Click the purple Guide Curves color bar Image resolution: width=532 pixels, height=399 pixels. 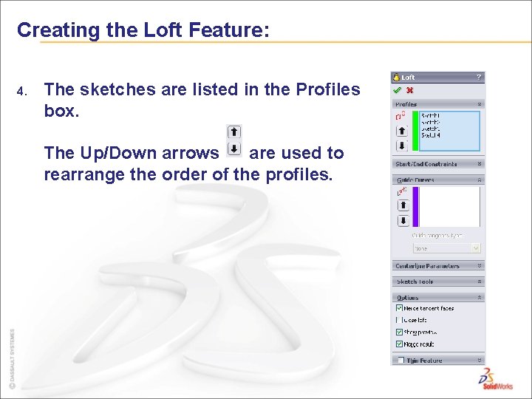tap(415, 207)
